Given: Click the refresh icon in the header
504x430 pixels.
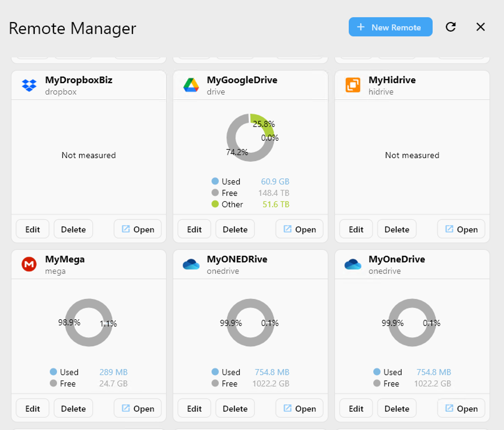Looking at the screenshot, I should [451, 27].
